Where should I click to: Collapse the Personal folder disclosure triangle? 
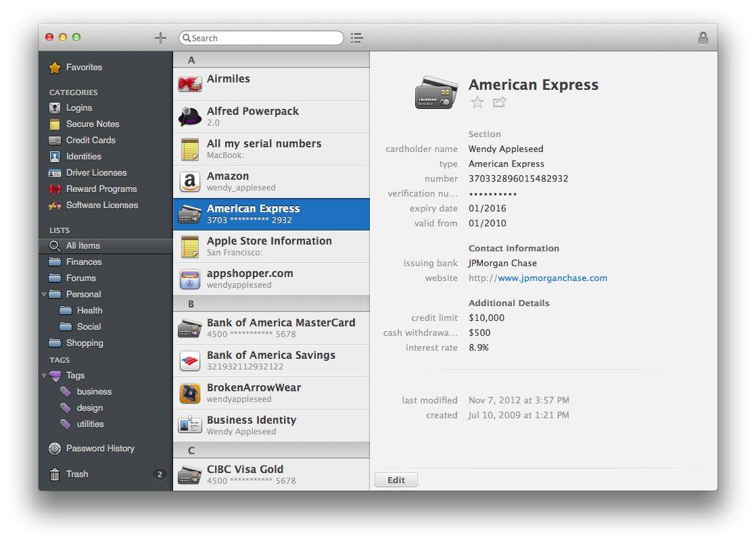coord(44,295)
